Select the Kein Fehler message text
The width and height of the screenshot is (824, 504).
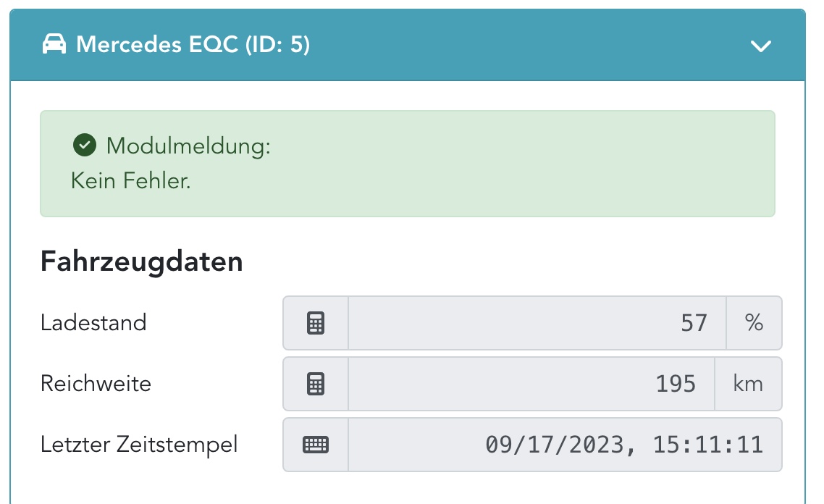click(x=130, y=180)
